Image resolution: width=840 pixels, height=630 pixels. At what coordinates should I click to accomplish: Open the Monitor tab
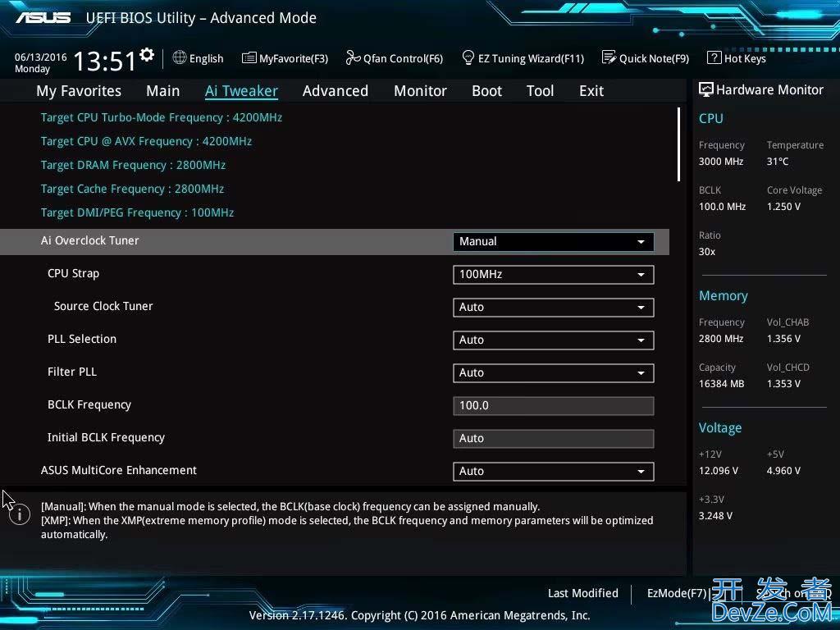420,91
